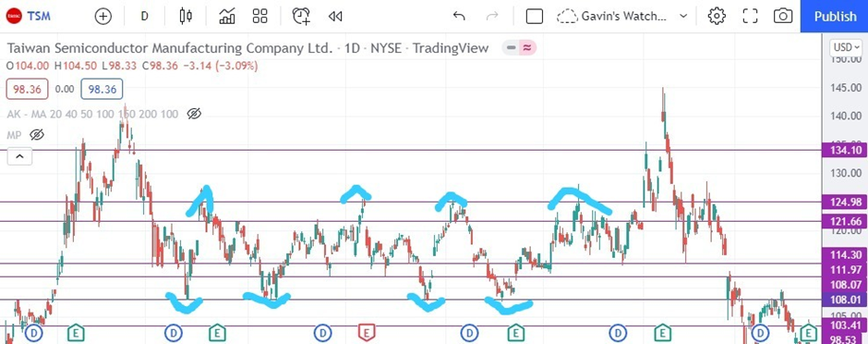Click the red E earnings marker

(x=366, y=333)
